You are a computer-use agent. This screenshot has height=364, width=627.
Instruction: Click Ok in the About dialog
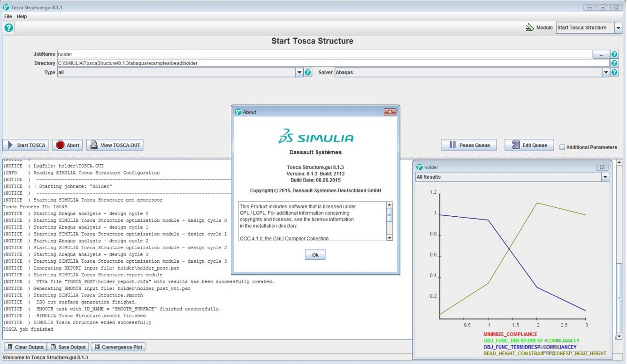click(315, 255)
